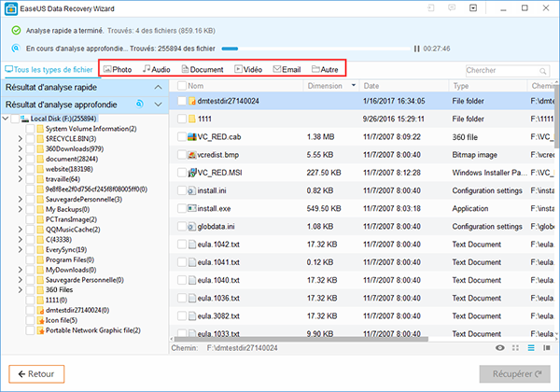The width and height of the screenshot is (560, 392).
Task: Select the Program Files(0) tree item
Action: pos(70,259)
